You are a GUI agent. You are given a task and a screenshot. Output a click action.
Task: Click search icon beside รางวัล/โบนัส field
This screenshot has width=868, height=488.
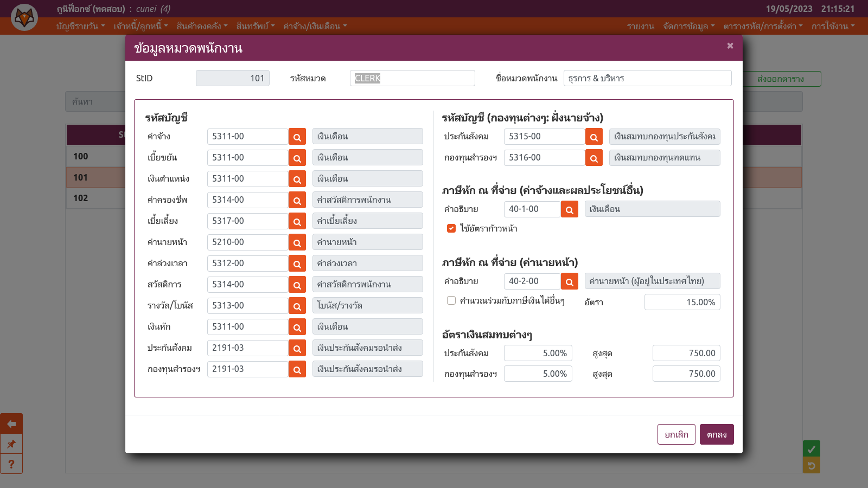pyautogui.click(x=297, y=306)
